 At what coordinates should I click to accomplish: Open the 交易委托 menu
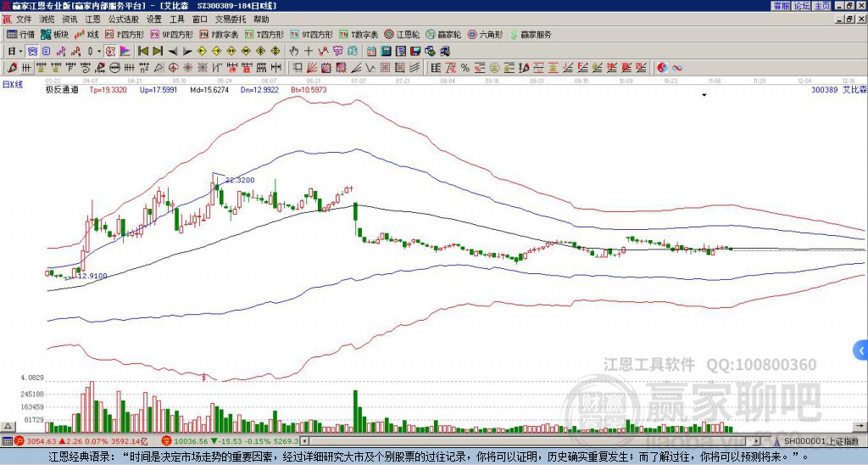tap(231, 20)
